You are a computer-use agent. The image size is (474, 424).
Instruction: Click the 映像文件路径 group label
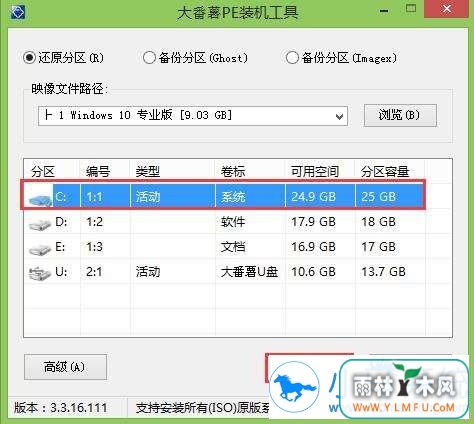(x=70, y=89)
